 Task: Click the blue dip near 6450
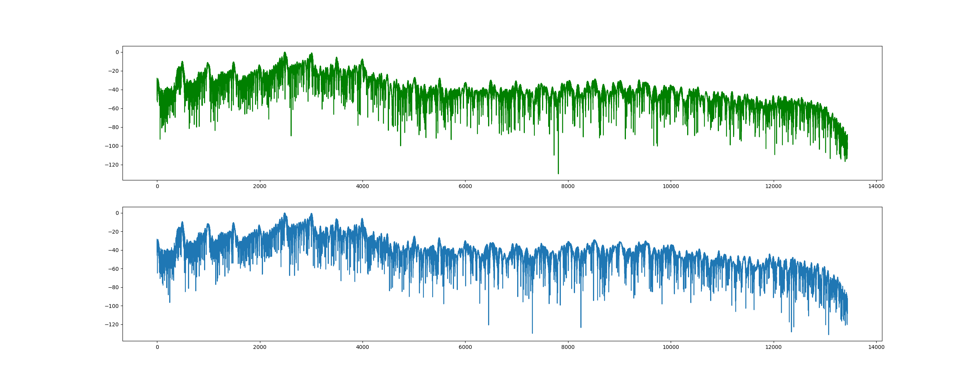tap(488, 324)
